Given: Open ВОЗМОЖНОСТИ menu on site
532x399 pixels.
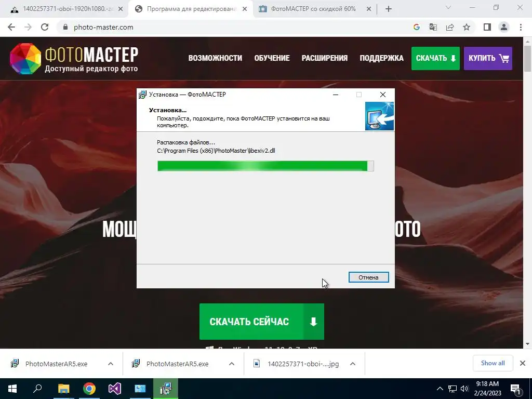Looking at the screenshot, I should [215, 58].
